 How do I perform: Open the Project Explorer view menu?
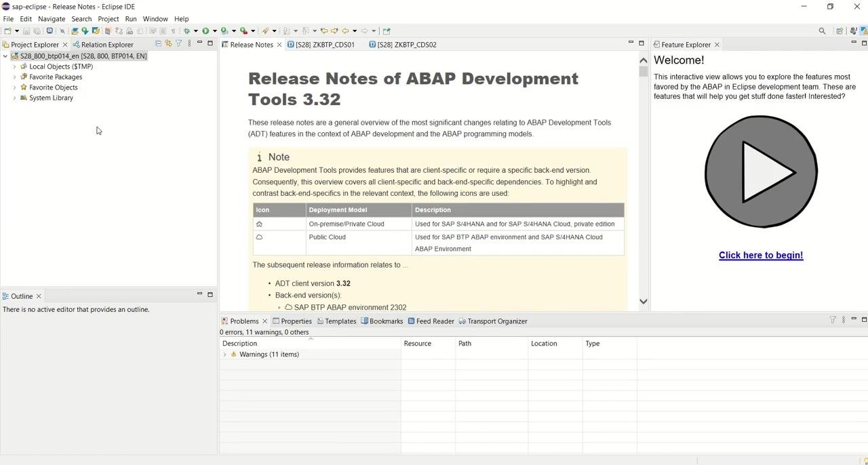click(x=189, y=44)
